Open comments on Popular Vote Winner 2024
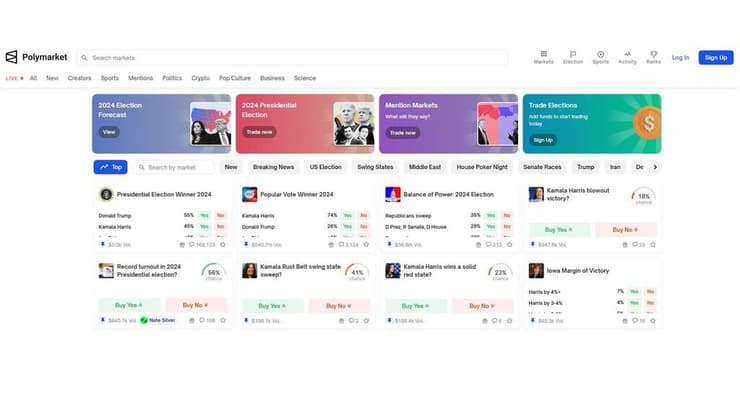 tap(348, 245)
